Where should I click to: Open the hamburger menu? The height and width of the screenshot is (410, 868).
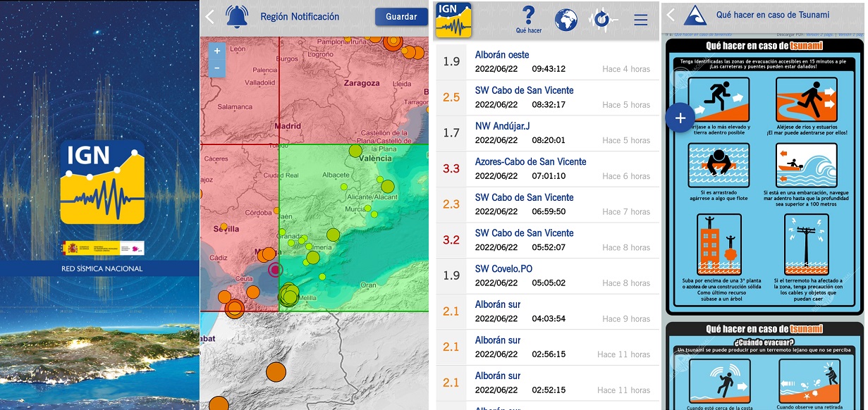click(x=640, y=20)
